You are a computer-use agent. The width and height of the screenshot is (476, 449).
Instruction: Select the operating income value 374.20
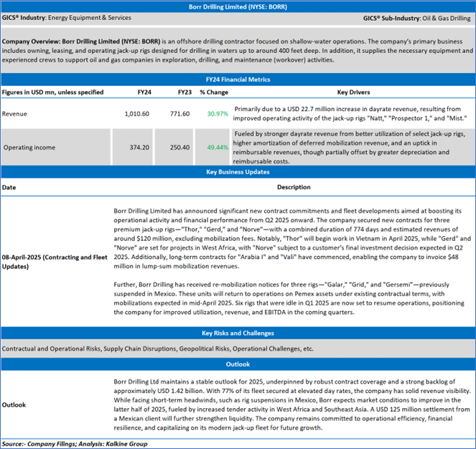(x=139, y=148)
